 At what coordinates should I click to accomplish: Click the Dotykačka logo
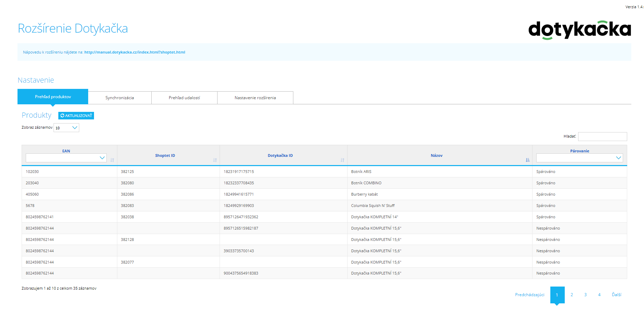pyautogui.click(x=579, y=30)
